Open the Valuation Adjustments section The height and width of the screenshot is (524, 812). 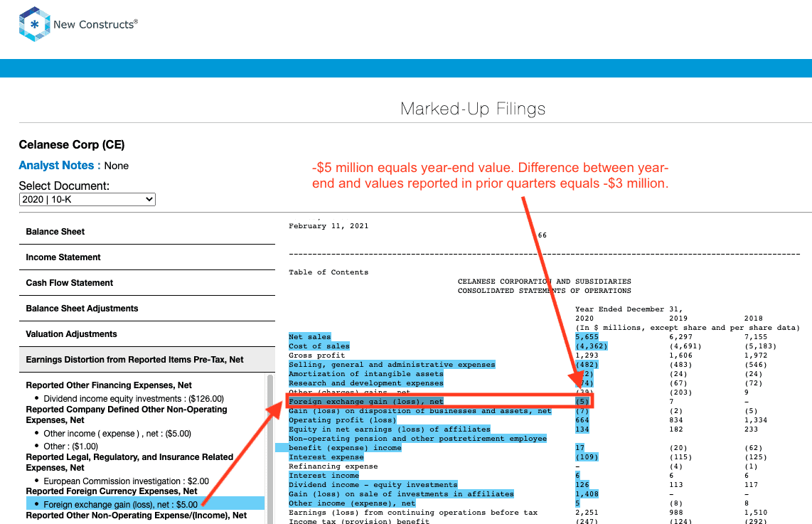147,334
